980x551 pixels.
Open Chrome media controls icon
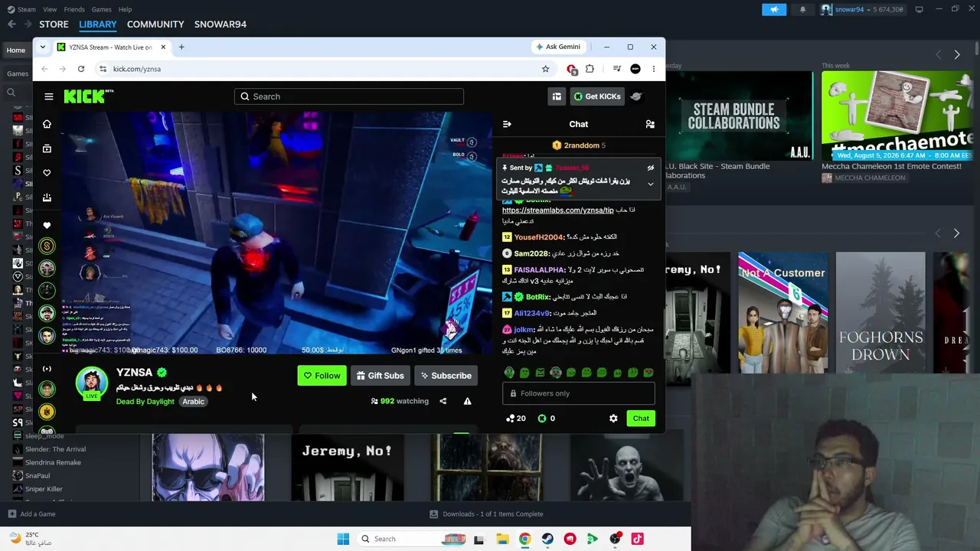tap(616, 69)
